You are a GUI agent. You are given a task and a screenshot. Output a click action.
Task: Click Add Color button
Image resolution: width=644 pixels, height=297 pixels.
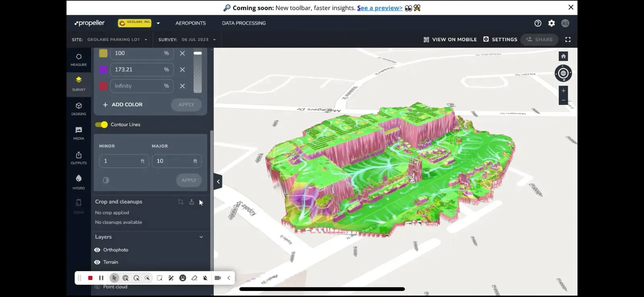pyautogui.click(x=122, y=105)
